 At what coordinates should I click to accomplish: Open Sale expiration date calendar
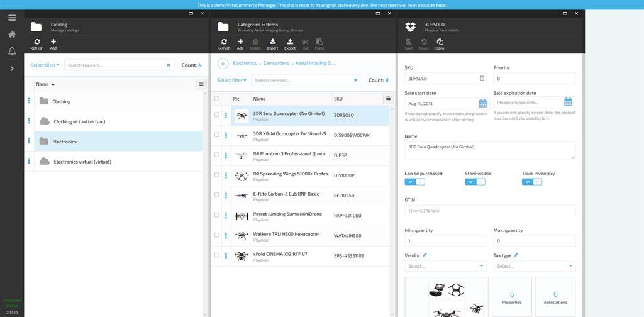(568, 102)
